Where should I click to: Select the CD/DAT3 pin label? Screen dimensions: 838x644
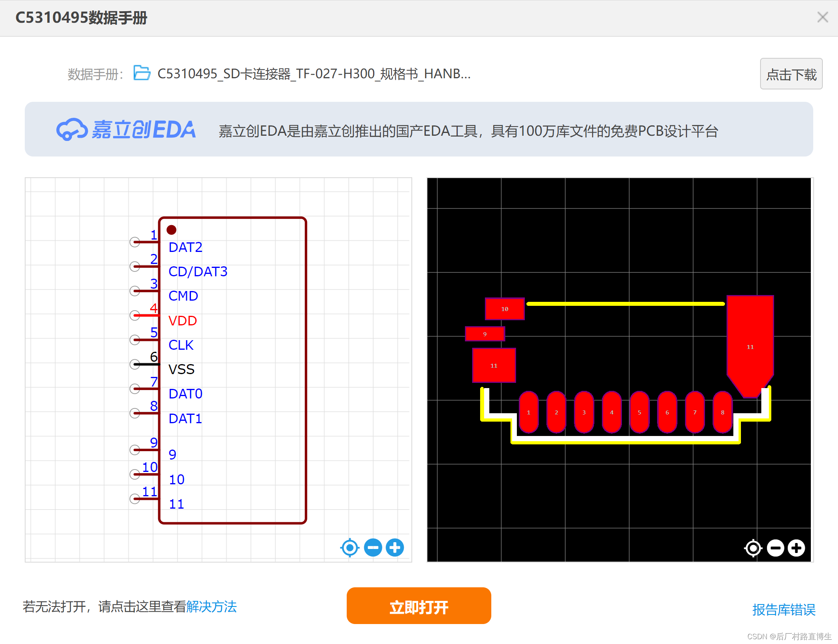(x=198, y=272)
